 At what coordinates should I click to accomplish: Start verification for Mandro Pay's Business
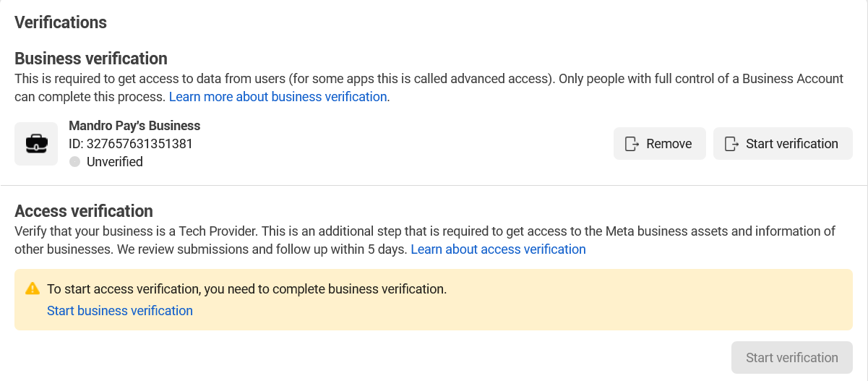click(x=783, y=144)
